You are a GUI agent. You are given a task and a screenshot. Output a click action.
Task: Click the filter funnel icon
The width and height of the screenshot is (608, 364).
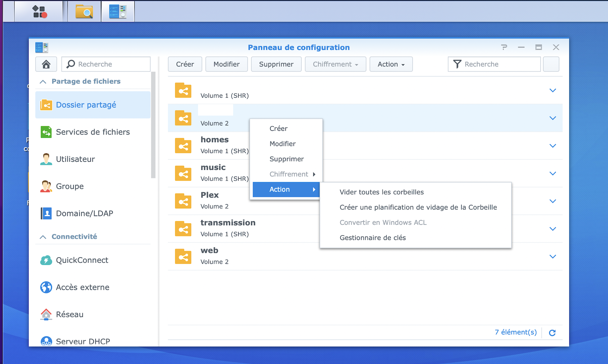[x=457, y=64]
